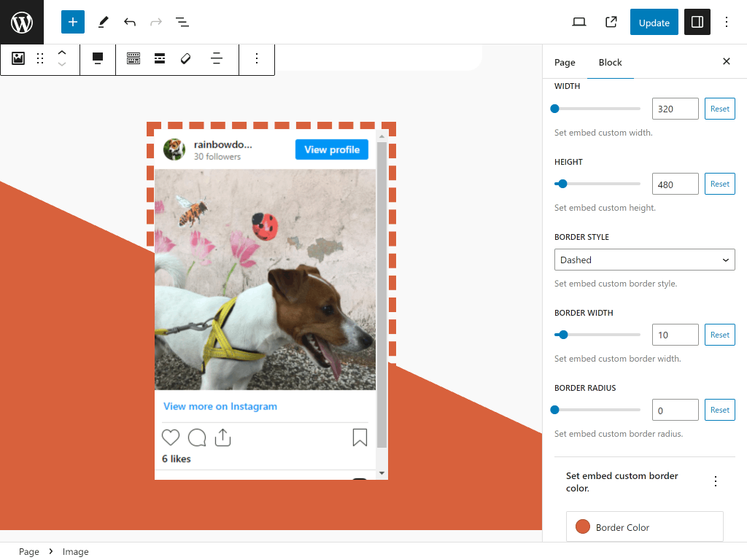747x560 pixels.
Task: Click the share upload icon
Action: (x=222, y=437)
